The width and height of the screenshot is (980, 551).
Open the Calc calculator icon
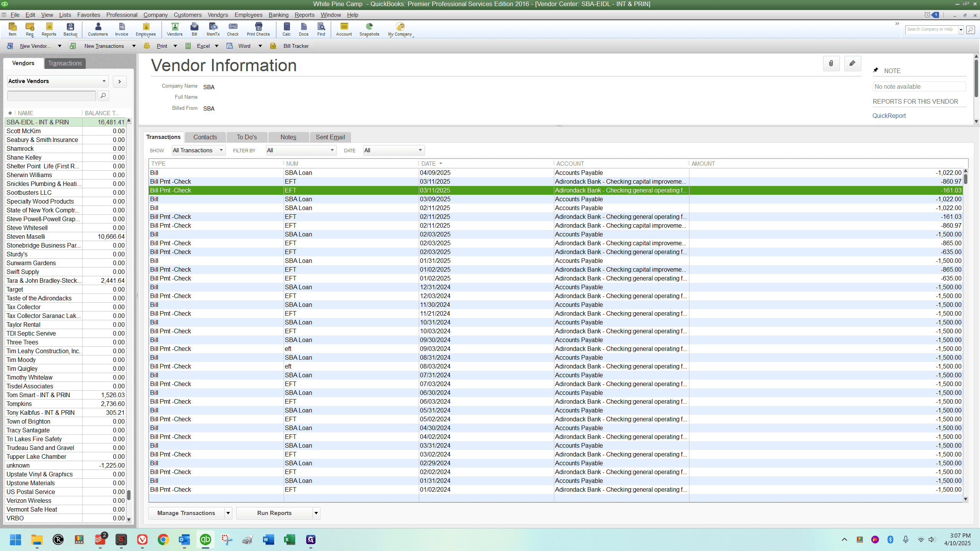click(287, 29)
